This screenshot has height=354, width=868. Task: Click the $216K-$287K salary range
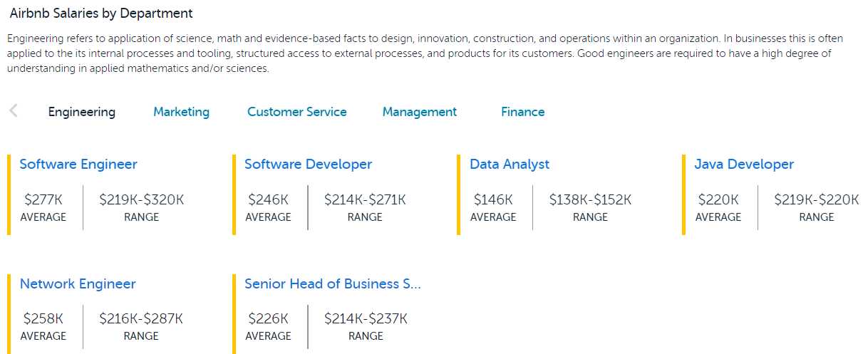[141, 319]
